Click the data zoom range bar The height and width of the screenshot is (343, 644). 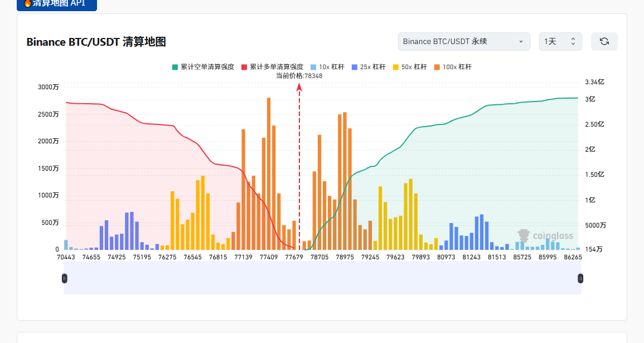[x=322, y=278]
